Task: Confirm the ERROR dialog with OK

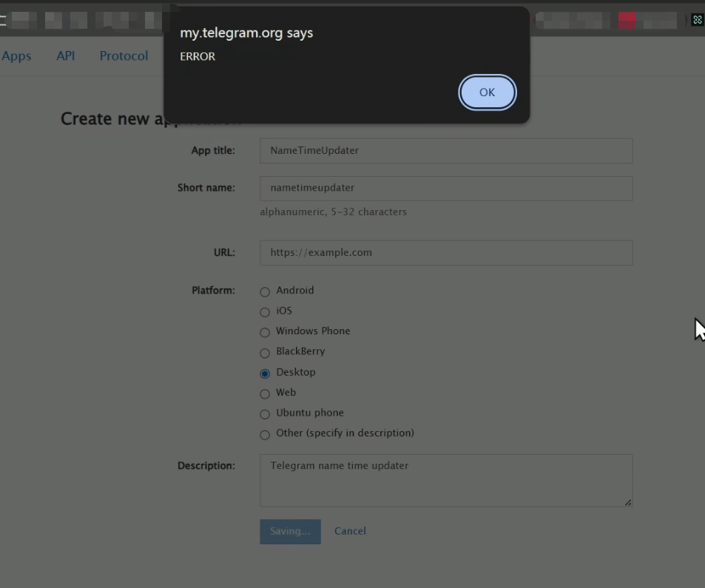Action: [x=488, y=92]
